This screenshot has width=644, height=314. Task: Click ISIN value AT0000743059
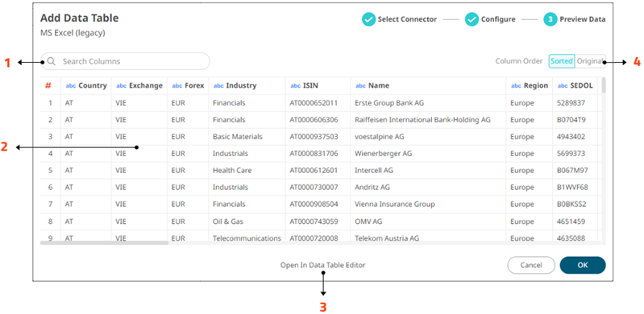[x=314, y=221]
